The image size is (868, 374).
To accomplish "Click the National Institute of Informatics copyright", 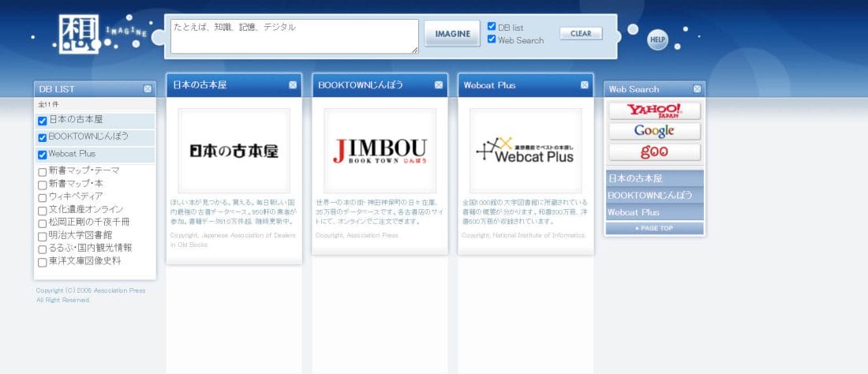I will [523, 235].
